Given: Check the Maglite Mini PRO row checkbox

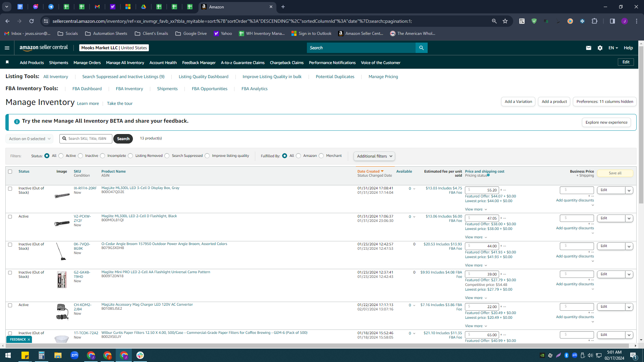Looking at the screenshot, I should click(10, 273).
